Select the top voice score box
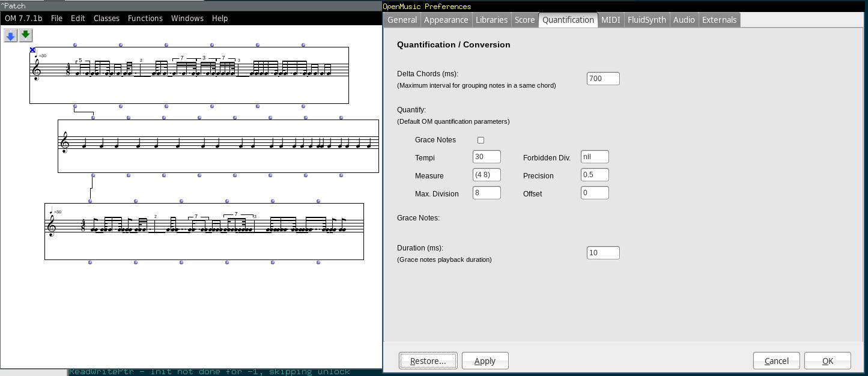Screen dimensions: 868x376 click(x=189, y=75)
